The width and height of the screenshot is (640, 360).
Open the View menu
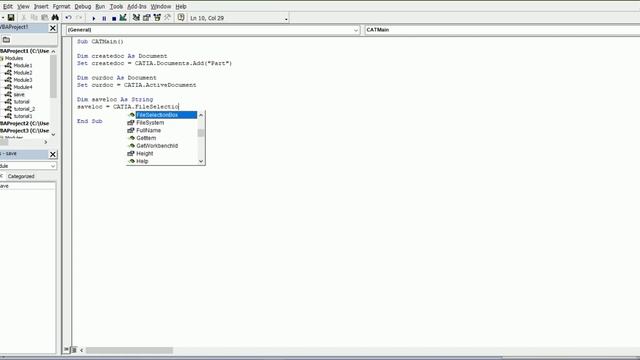[23, 7]
